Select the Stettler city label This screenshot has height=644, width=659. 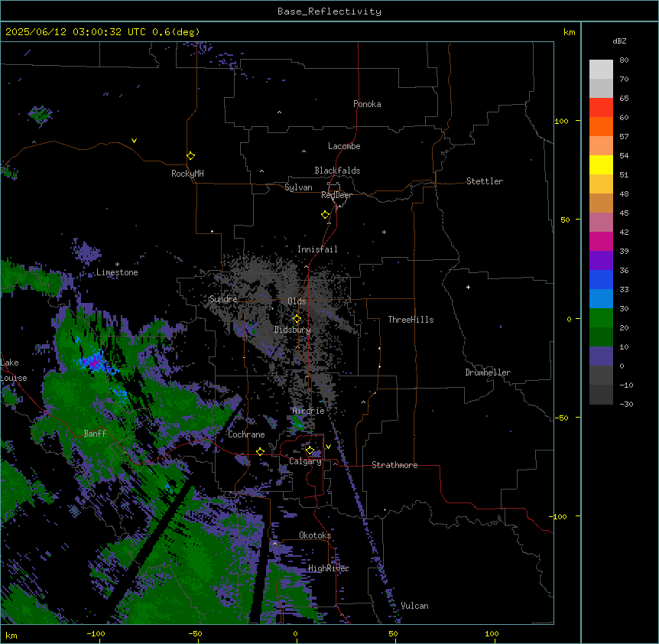[485, 181]
